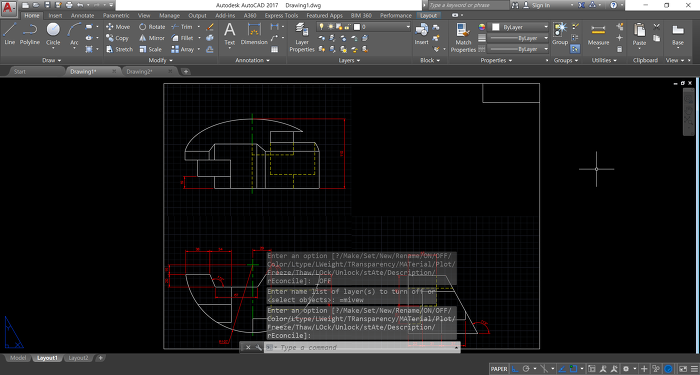The width and height of the screenshot is (700, 375).
Task: Open the ByLayer object color dropdown
Action: pyautogui.click(x=519, y=27)
